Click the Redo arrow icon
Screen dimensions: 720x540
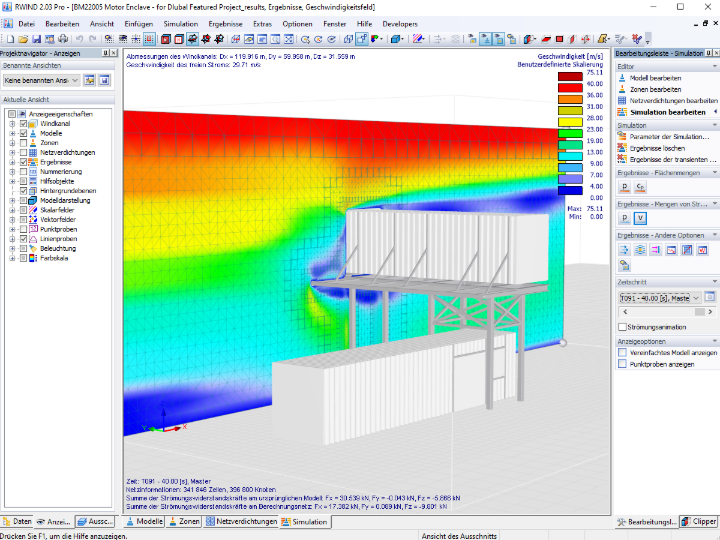pyautogui.click(x=93, y=39)
